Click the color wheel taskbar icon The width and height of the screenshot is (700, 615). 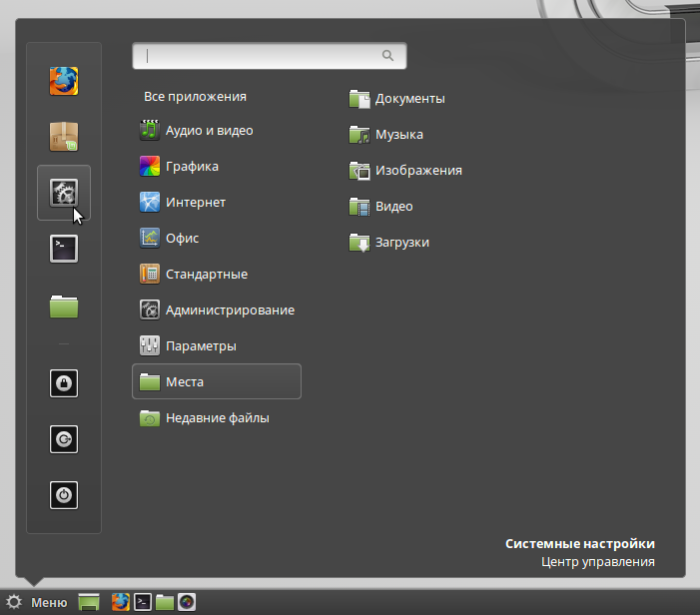(x=187, y=602)
